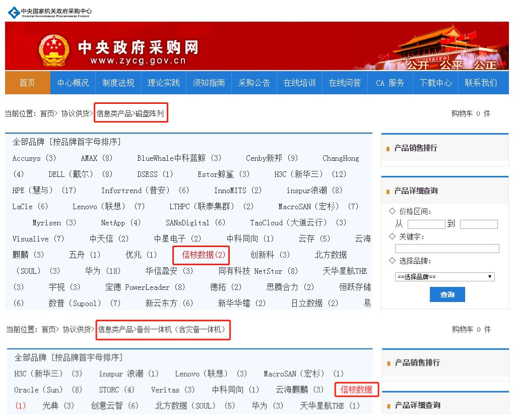This screenshot has width=515, height=420.
Task: Open the red 信核数据(2) brand link
Action: click(204, 255)
